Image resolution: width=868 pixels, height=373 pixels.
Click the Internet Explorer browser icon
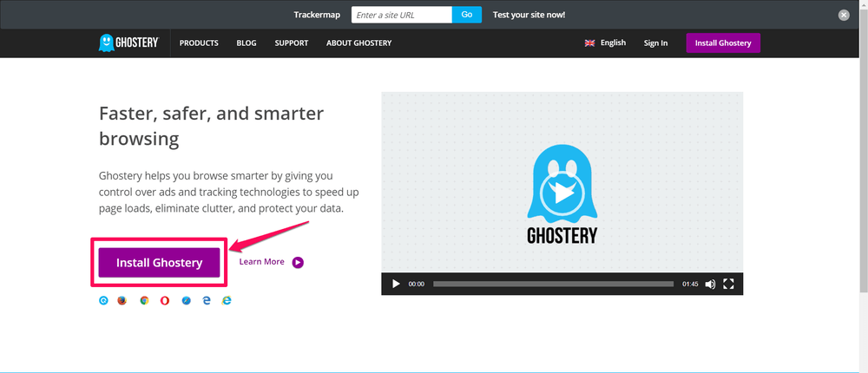coord(227,300)
